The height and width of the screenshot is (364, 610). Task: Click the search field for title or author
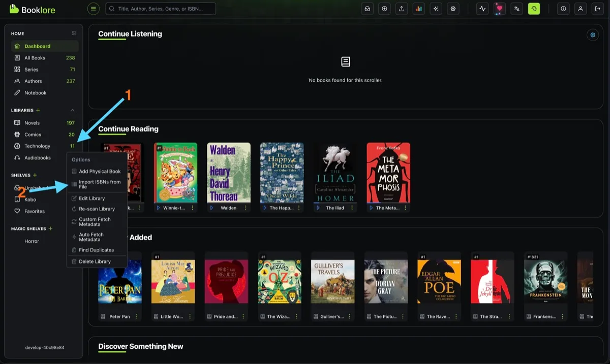161,9
